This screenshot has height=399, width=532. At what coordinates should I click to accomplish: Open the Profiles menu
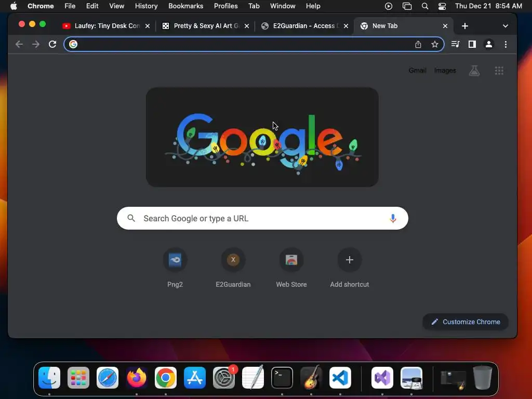click(225, 6)
